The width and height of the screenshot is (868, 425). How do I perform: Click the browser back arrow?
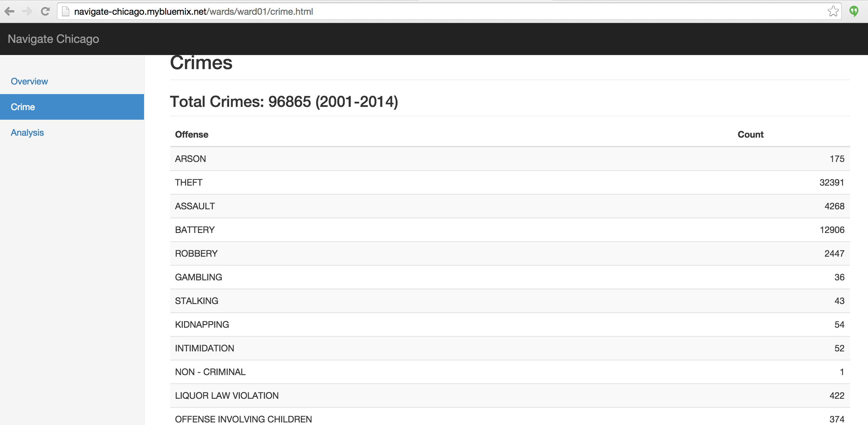tap(9, 12)
